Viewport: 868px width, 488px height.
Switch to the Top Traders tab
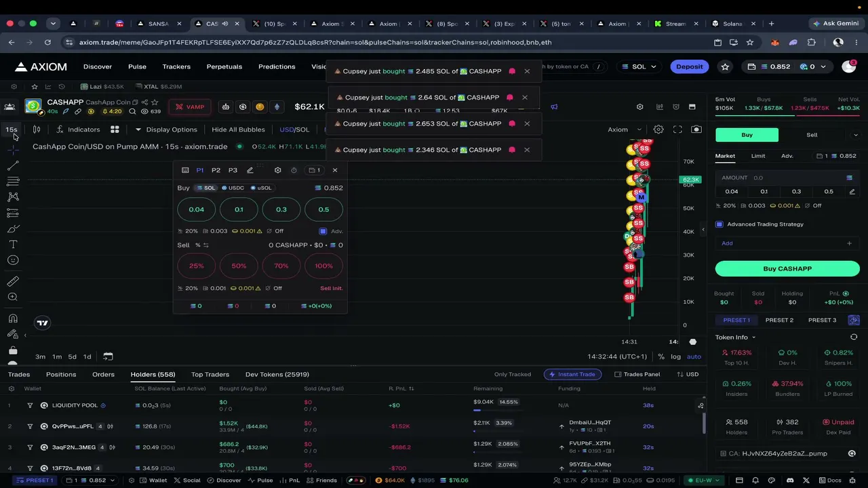coord(210,374)
